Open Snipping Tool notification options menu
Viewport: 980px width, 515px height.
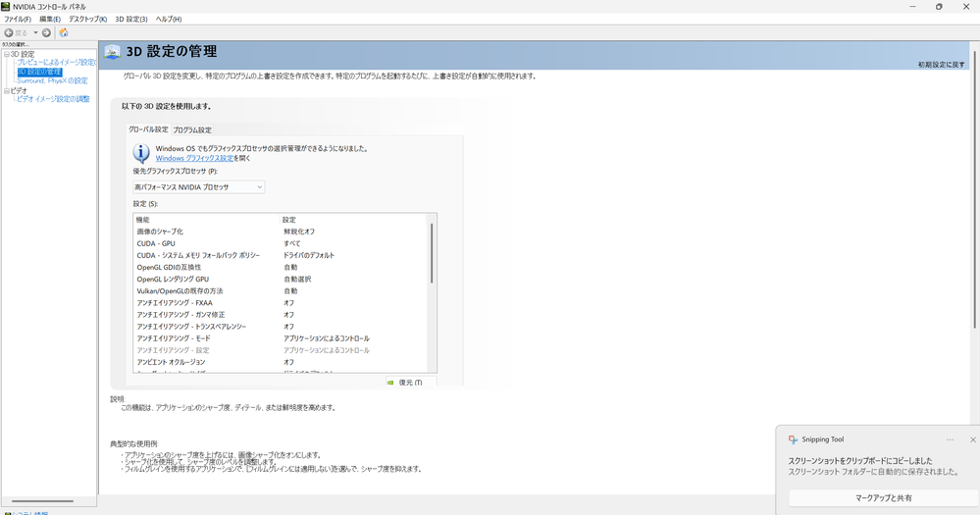click(950, 439)
